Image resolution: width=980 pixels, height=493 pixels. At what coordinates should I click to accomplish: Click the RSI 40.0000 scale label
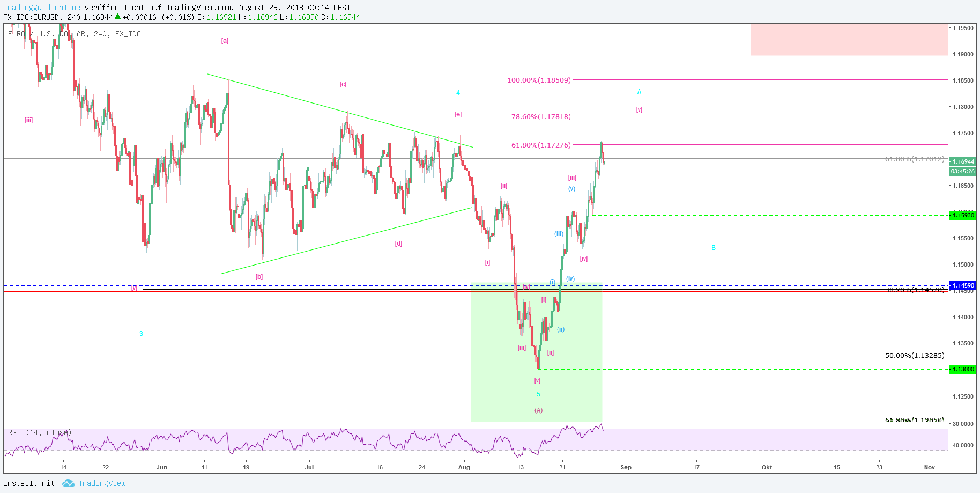[963, 445]
